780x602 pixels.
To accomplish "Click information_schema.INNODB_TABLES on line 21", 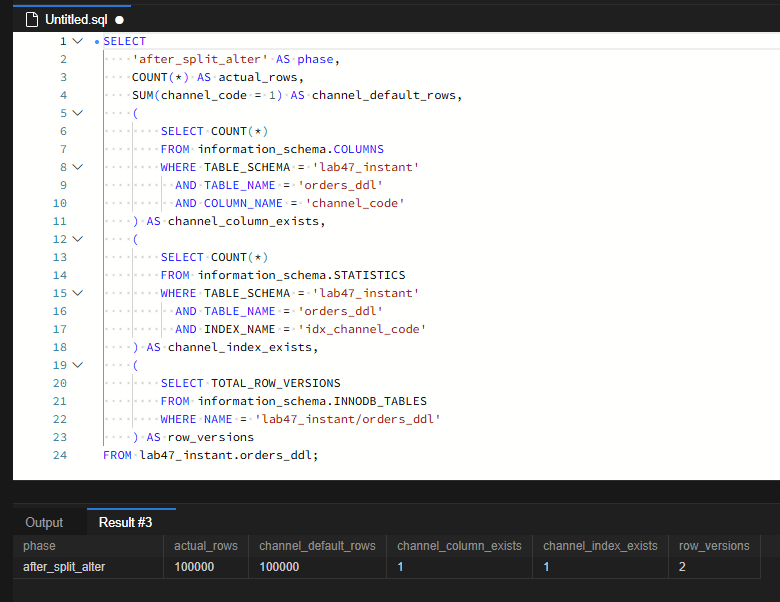I will click(x=312, y=401).
